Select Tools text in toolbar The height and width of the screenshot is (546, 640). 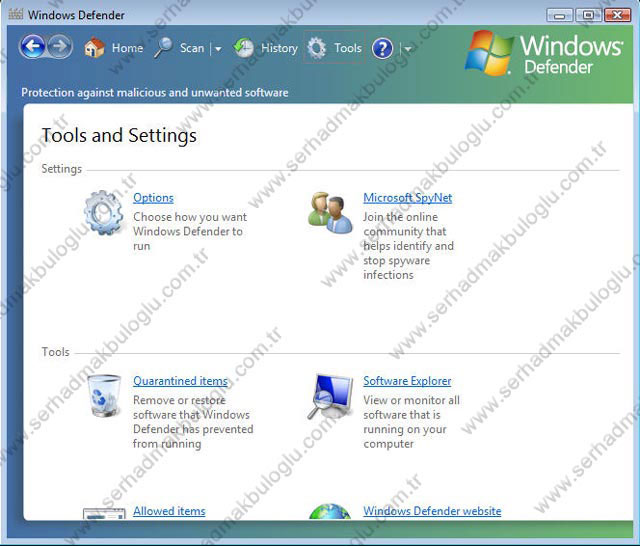pos(348,48)
